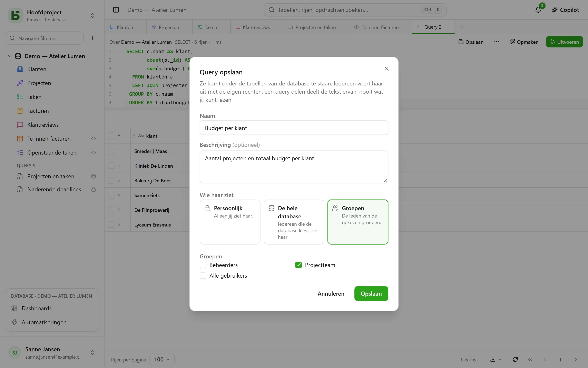This screenshot has width=588, height=368.
Task: Go to first page double-chevron icon
Action: point(530,359)
